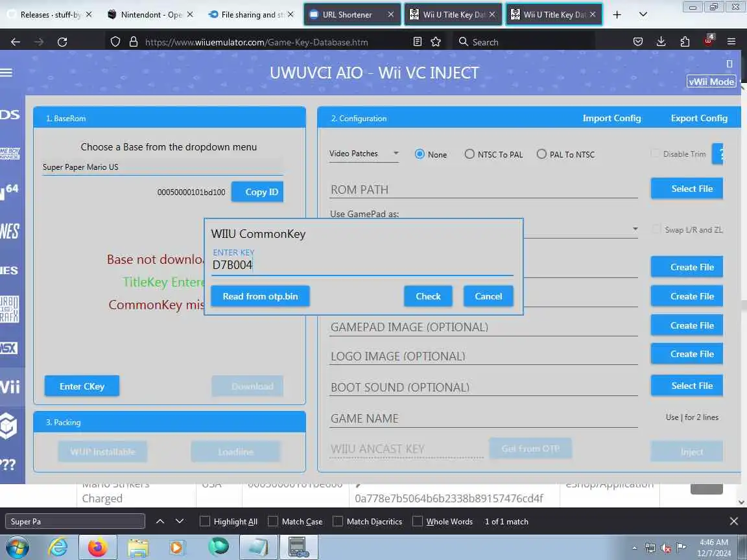Open Windows Media Player from taskbar

click(177, 548)
